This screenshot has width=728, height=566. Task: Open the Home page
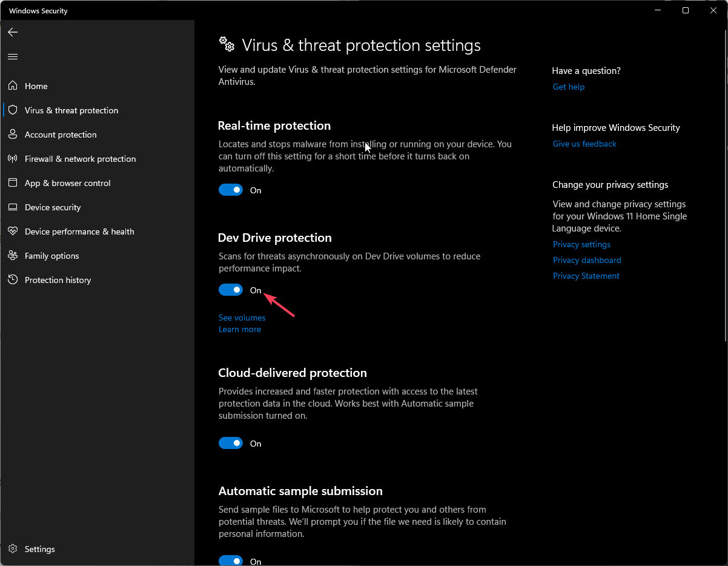click(x=36, y=85)
